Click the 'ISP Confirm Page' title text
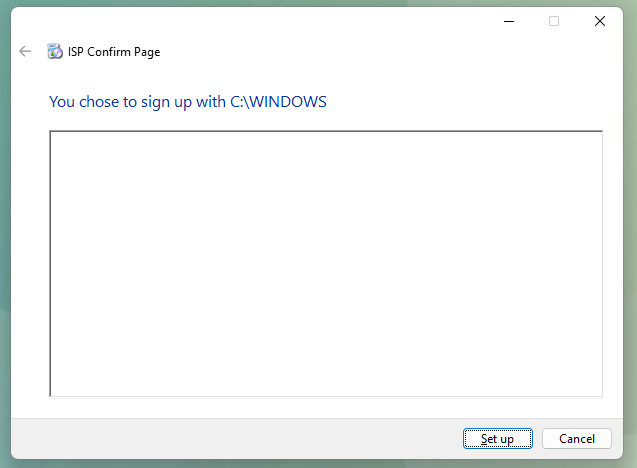 coord(114,52)
